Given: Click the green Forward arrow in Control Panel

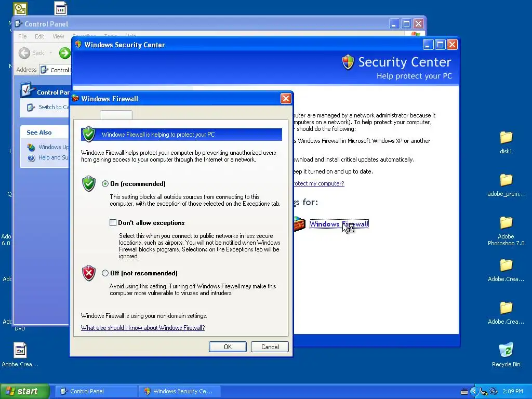Looking at the screenshot, I should click(x=64, y=53).
